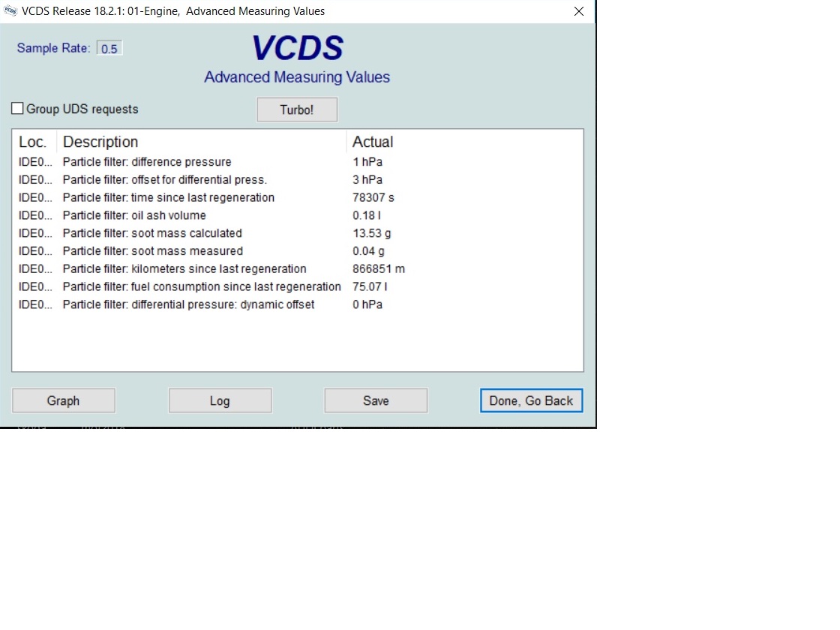This screenshot has width=840, height=630.
Task: Select the 'oil ash volume' row
Action: [x=297, y=215]
